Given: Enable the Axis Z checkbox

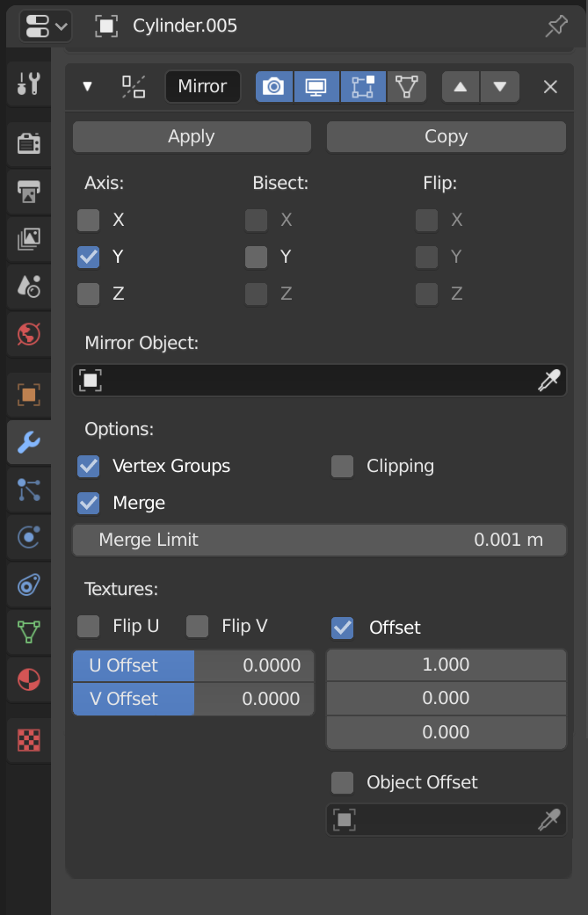Looking at the screenshot, I should tap(89, 294).
